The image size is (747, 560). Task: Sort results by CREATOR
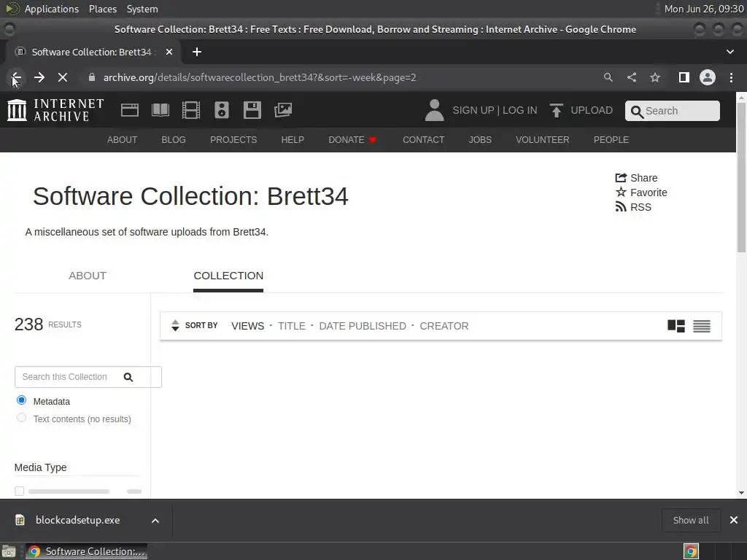(444, 326)
